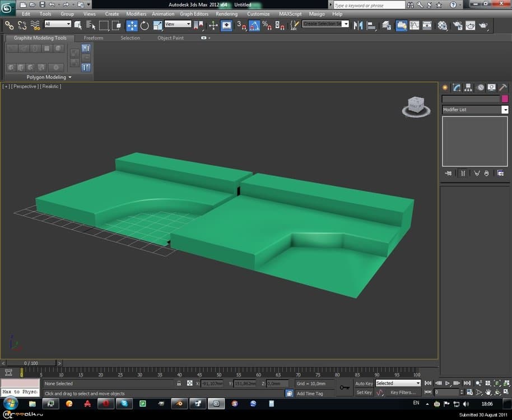512x420 pixels.
Task: Toggle the Angle Snap button
Action: click(254, 25)
